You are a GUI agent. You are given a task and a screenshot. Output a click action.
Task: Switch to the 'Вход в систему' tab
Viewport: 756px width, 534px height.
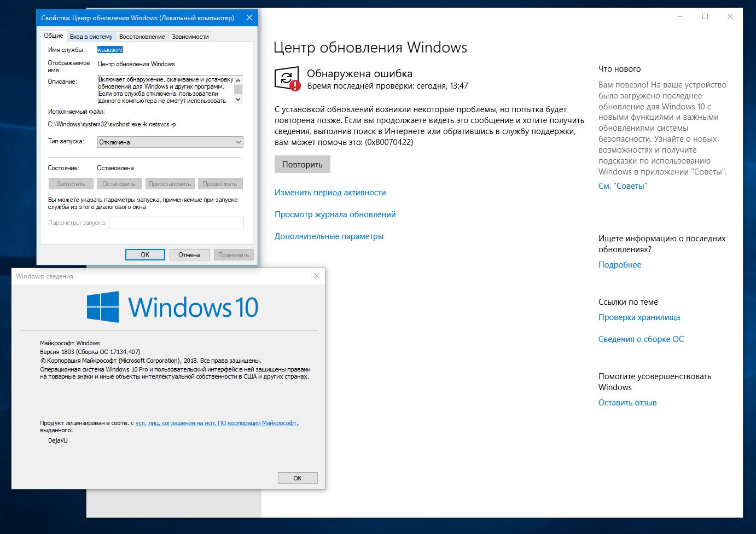91,37
